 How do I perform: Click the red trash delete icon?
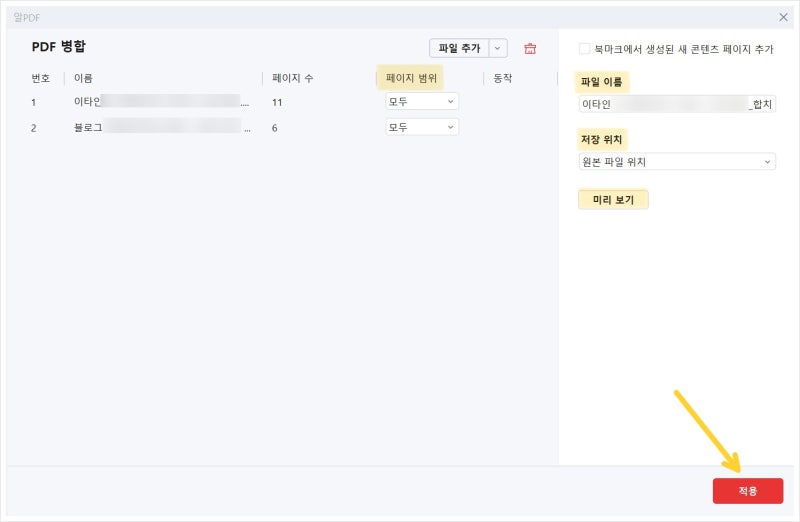(x=530, y=48)
